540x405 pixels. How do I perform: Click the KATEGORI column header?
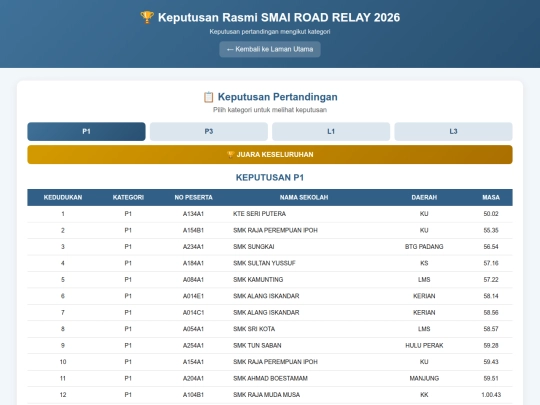tap(128, 197)
